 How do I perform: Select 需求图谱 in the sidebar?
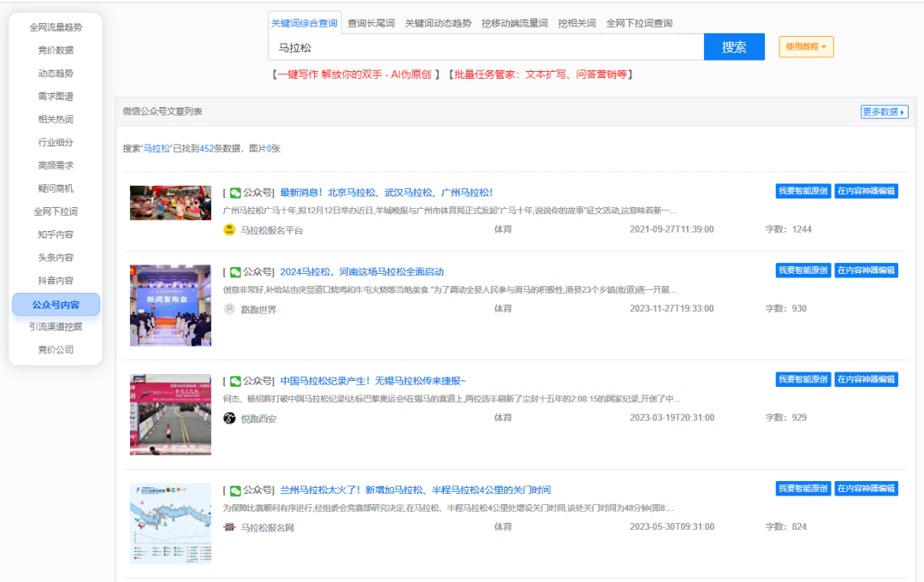click(56, 96)
